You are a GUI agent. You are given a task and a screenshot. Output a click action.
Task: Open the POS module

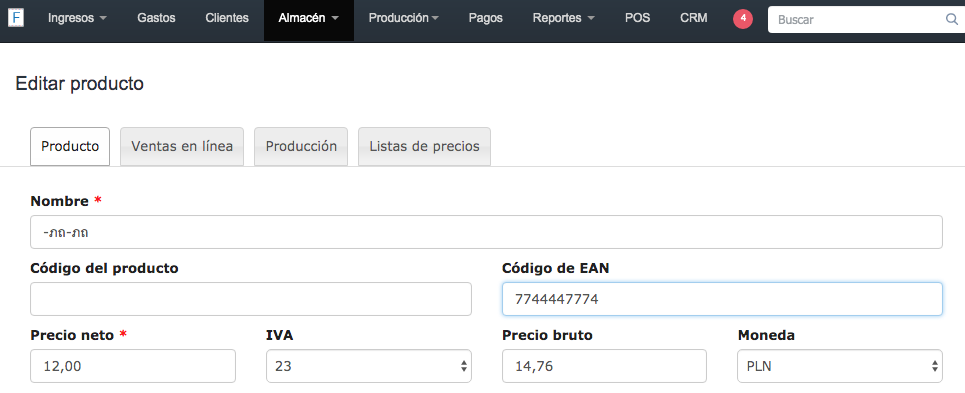638,18
